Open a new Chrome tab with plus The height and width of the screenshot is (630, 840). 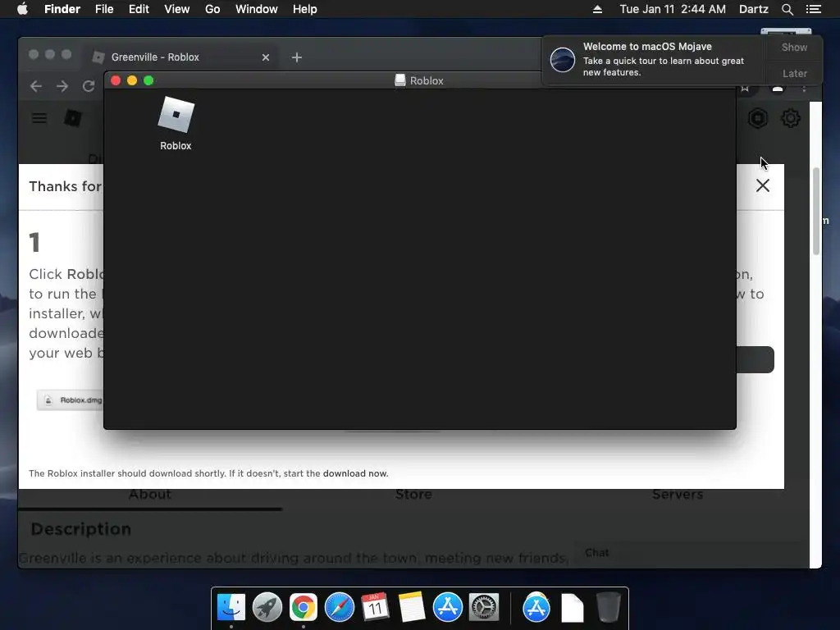(297, 57)
